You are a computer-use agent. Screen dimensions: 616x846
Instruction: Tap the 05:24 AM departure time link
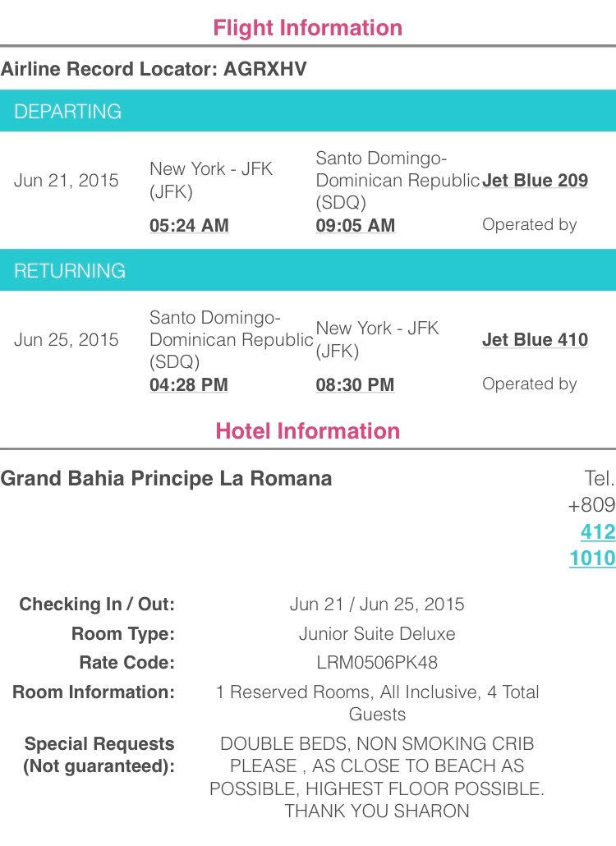point(189,225)
